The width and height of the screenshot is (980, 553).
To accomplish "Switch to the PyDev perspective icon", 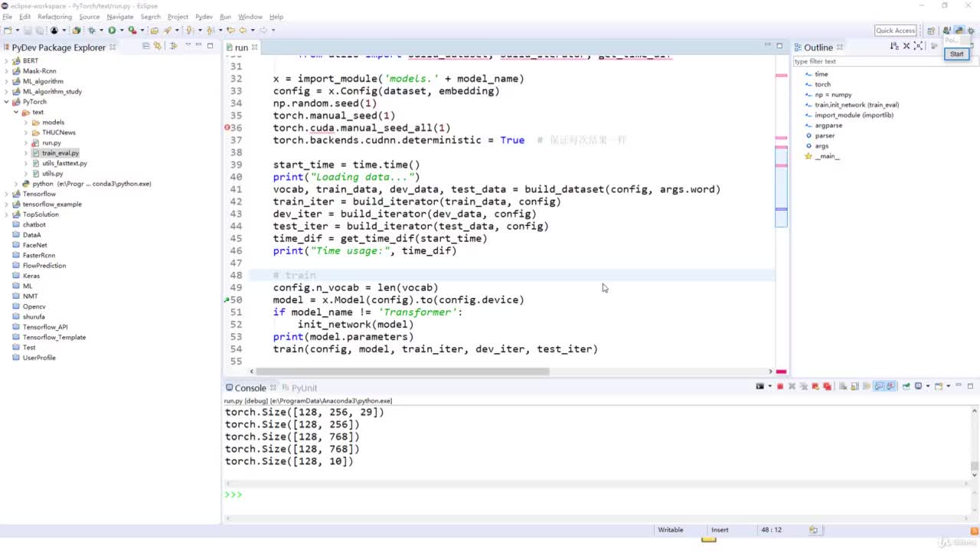I will tap(959, 31).
